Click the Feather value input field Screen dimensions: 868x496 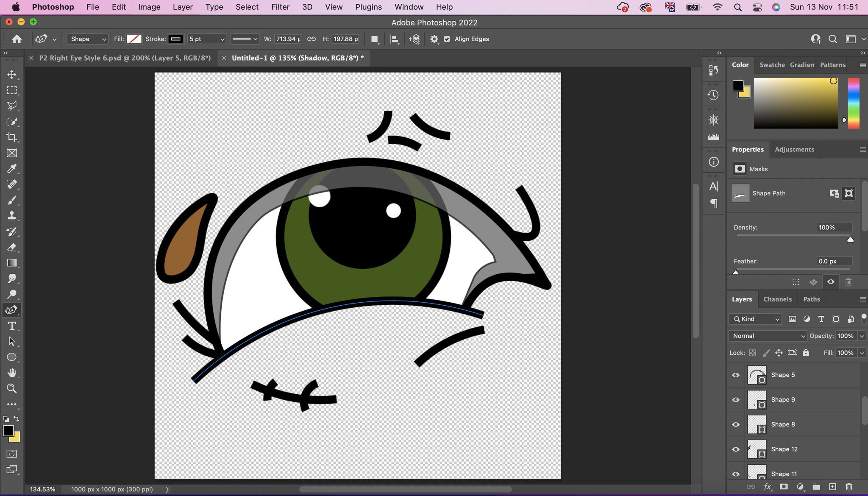click(833, 261)
